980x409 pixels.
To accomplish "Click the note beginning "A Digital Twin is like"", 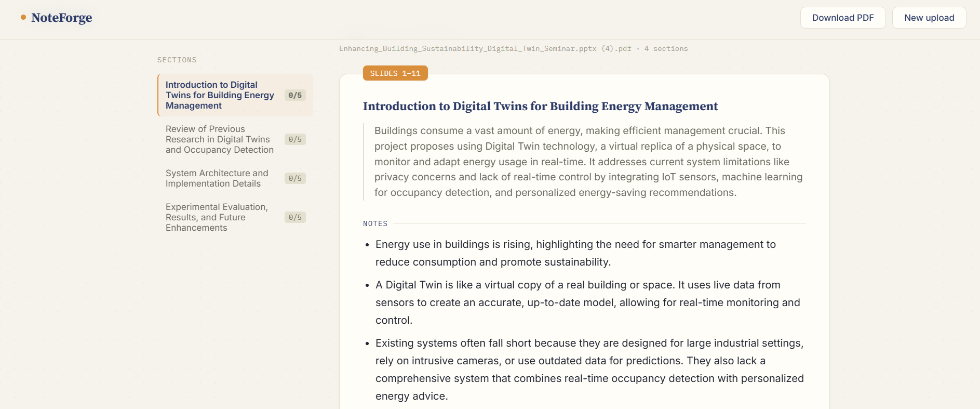I will tap(588, 302).
